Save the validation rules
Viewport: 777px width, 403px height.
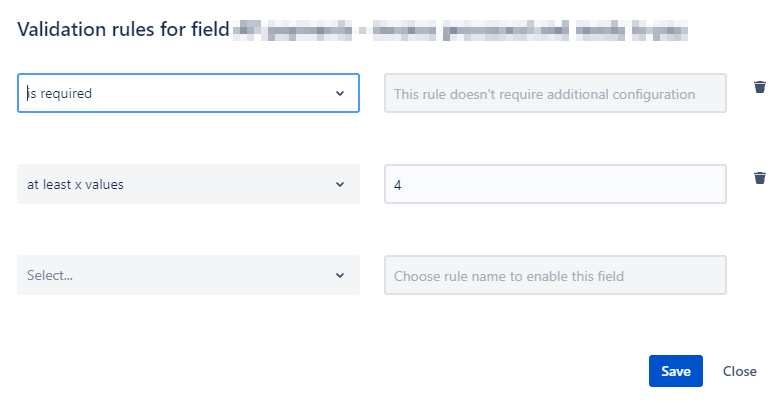[676, 371]
